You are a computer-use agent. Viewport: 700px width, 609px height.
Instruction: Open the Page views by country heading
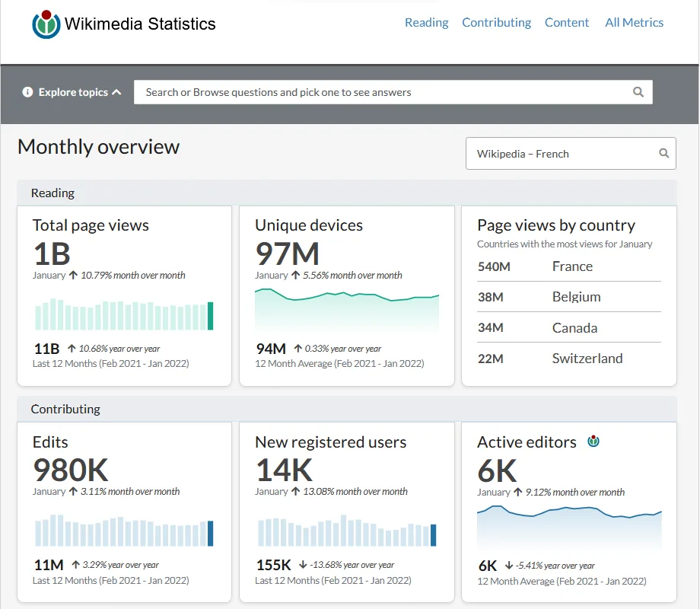pyautogui.click(x=555, y=225)
